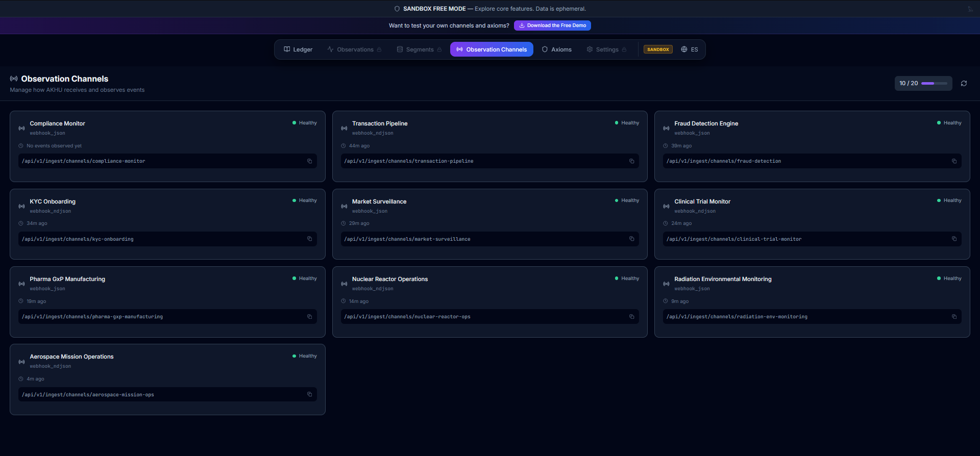Switch language with the ES button
Image resolution: width=980 pixels, height=456 pixels.
[x=690, y=49]
